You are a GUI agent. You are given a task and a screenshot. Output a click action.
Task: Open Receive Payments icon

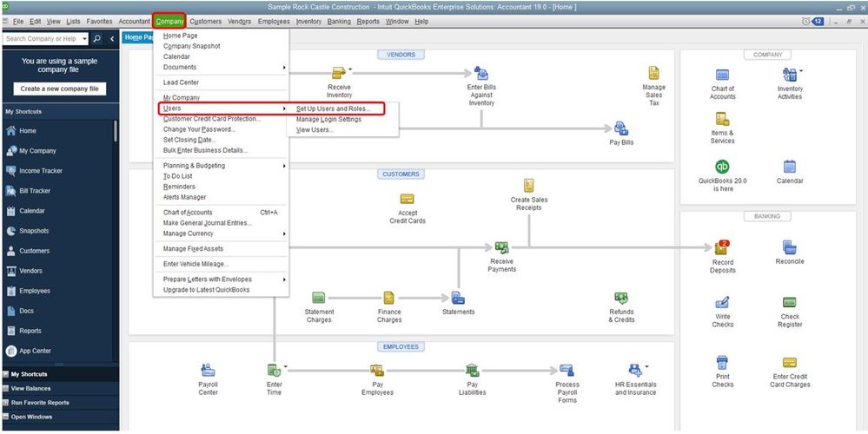(x=501, y=247)
